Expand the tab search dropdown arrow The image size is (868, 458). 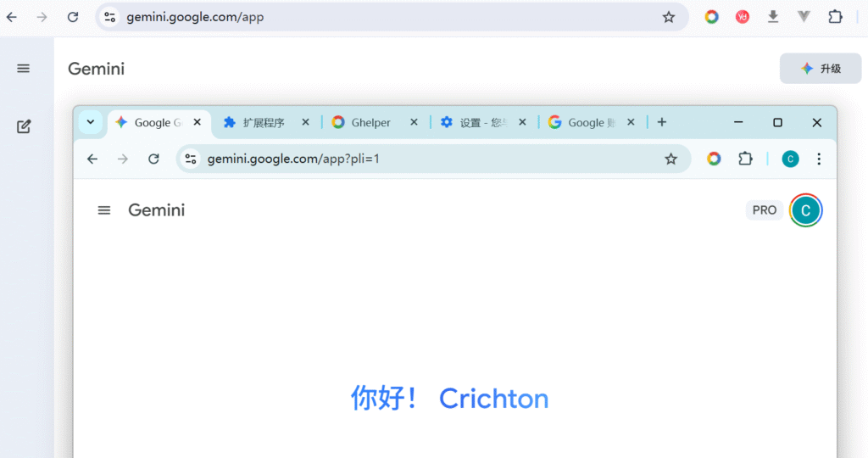(91, 122)
